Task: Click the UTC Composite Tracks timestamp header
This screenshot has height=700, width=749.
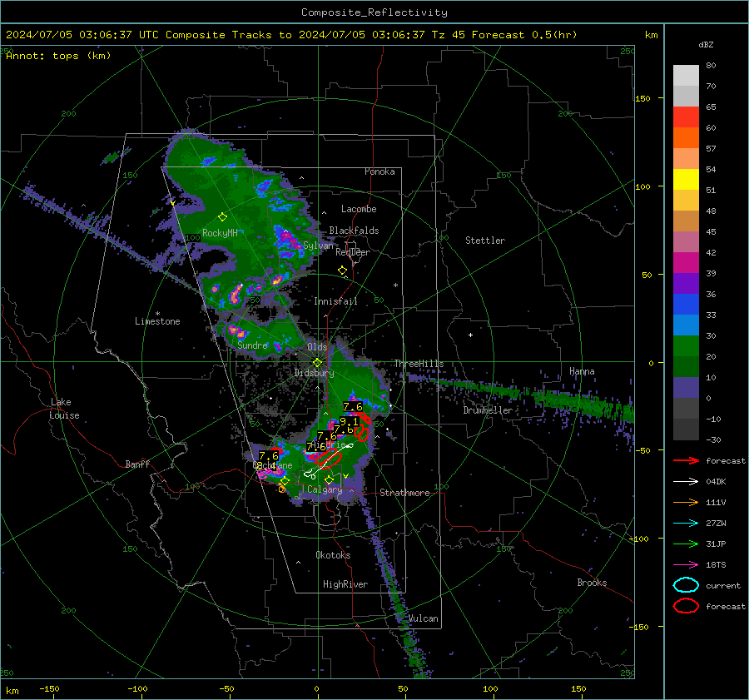Action: pyautogui.click(x=291, y=35)
